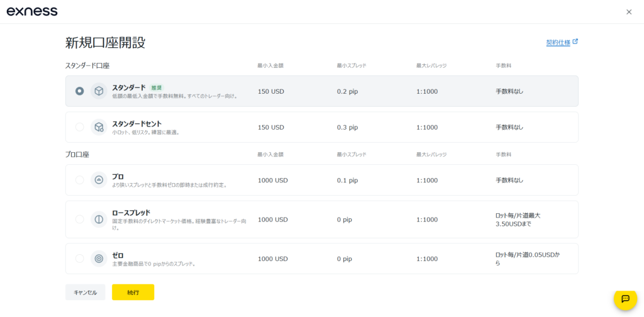Click the ロースプレッド account circle icon
The width and height of the screenshot is (644, 317).
point(99,220)
